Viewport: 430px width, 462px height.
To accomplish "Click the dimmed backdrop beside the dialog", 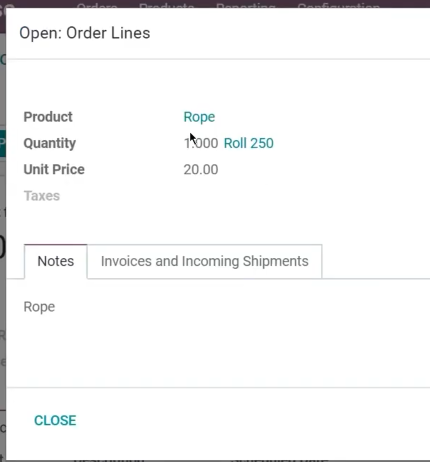I will pos(3,267).
